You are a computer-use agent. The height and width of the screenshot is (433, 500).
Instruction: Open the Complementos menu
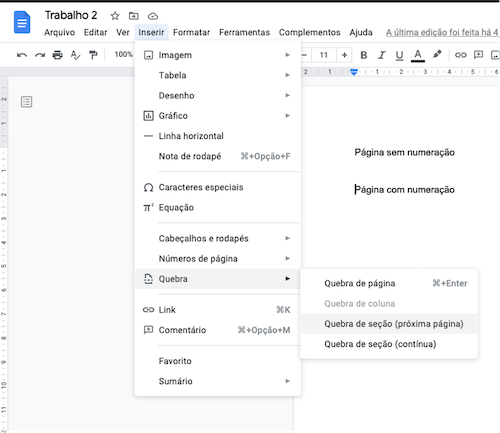point(310,32)
